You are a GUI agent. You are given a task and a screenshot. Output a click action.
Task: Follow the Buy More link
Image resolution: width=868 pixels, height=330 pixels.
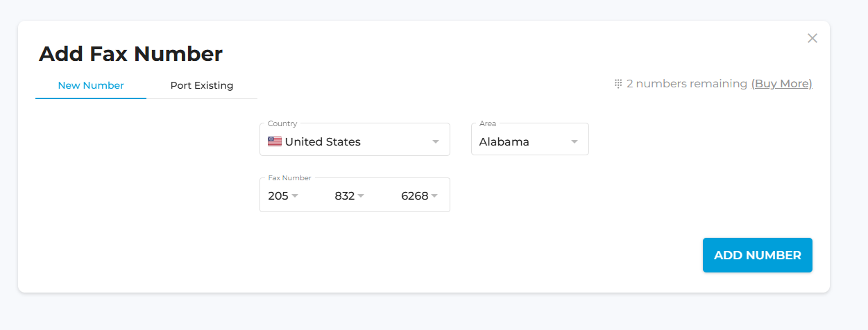click(x=781, y=84)
